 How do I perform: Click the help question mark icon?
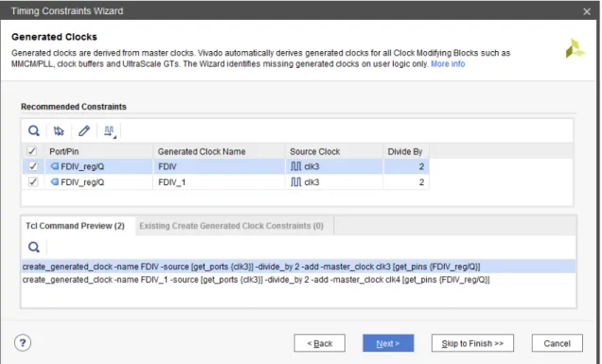pyautogui.click(x=23, y=342)
